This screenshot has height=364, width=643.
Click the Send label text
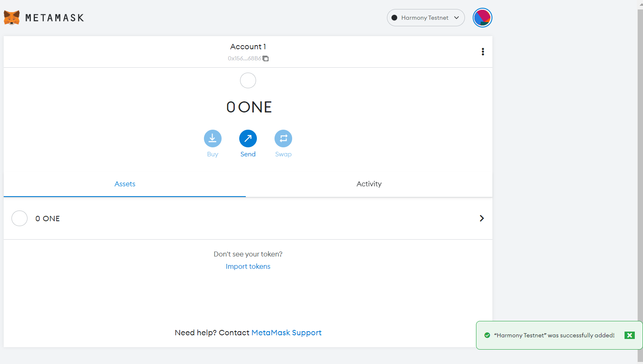248,154
